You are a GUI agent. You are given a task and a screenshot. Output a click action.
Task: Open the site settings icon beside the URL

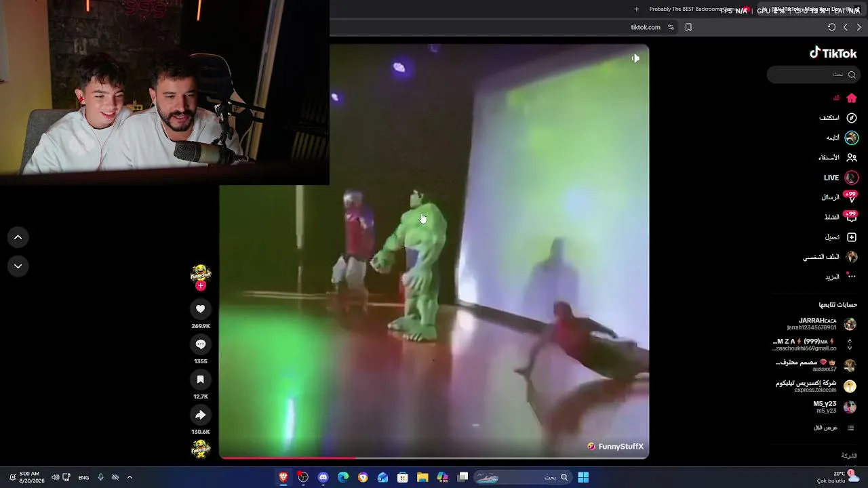(671, 27)
